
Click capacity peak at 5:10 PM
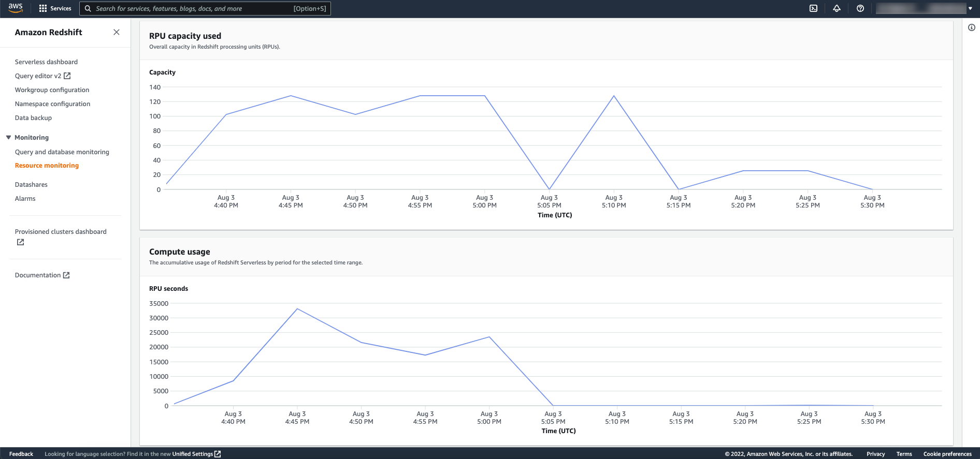tap(614, 96)
